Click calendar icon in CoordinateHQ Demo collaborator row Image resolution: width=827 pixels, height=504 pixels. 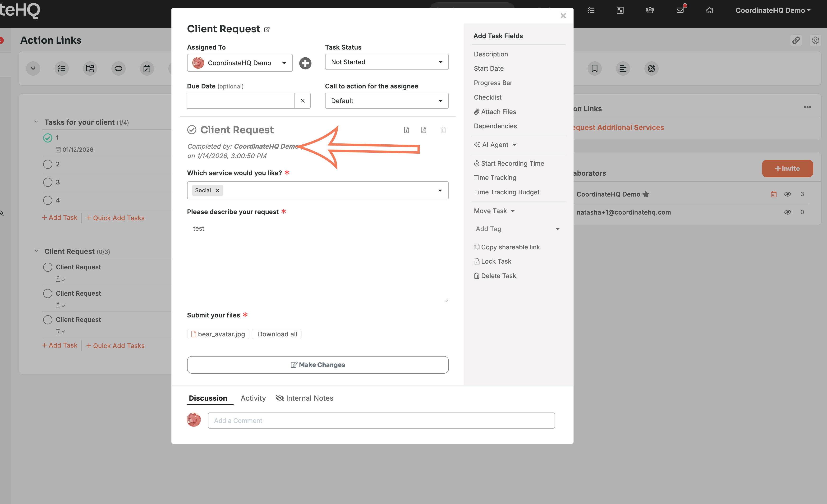tap(774, 194)
